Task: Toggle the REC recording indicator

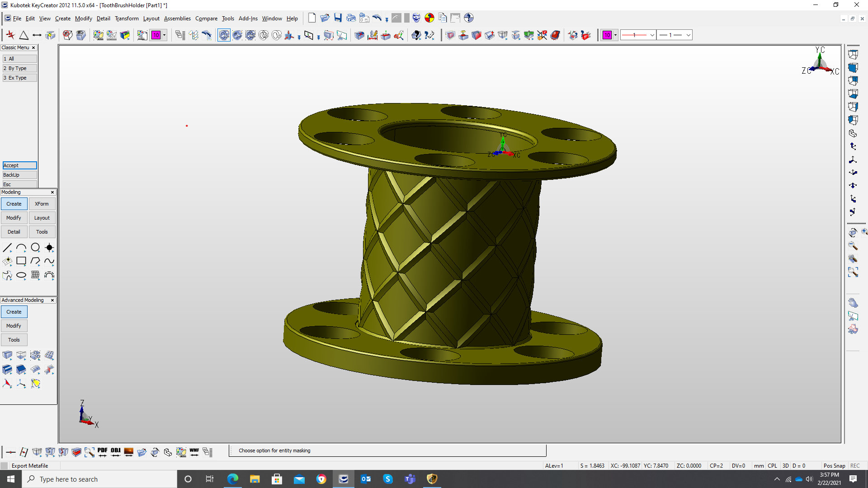Action: pos(855,465)
